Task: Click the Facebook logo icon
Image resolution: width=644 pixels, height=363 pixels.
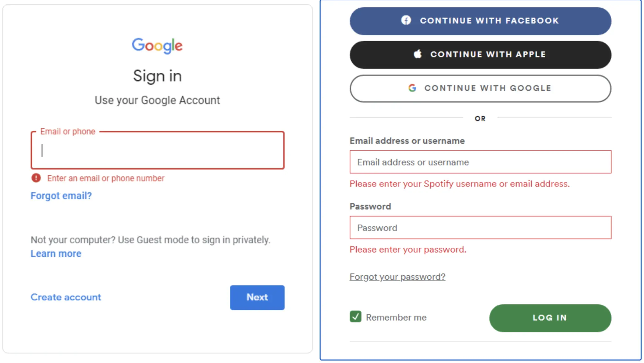Action: point(406,20)
